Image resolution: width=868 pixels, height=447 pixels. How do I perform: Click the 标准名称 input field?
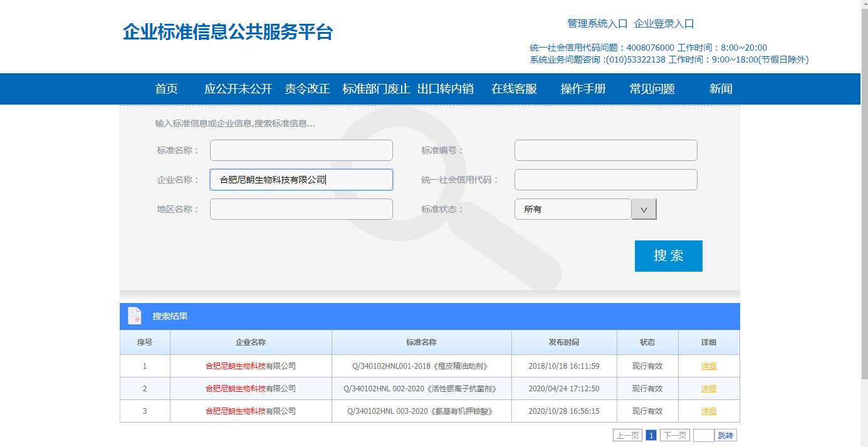(x=301, y=150)
